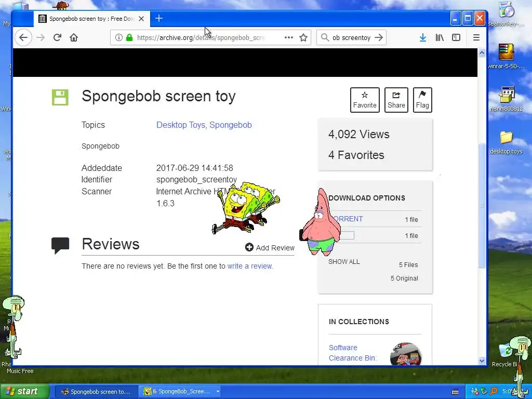Open the downloads panel arrow
Viewport: 532px width, 399px height.
coord(423,37)
